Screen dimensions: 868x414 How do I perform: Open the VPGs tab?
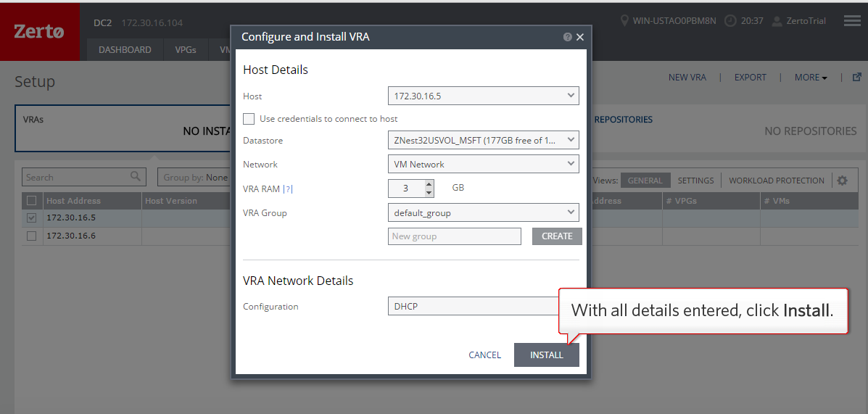pyautogui.click(x=185, y=50)
